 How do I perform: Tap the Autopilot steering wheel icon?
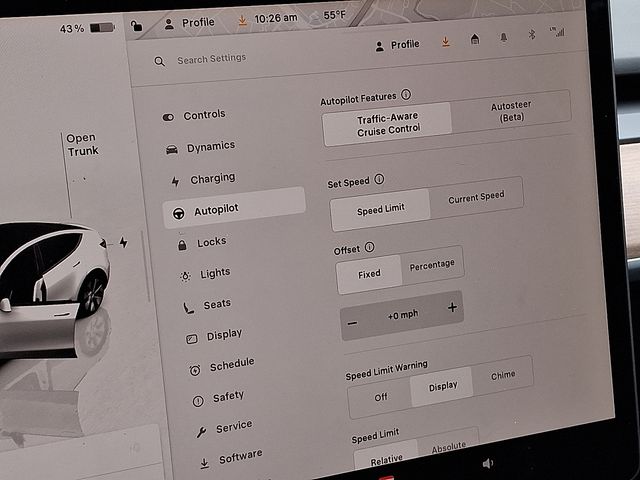click(178, 213)
